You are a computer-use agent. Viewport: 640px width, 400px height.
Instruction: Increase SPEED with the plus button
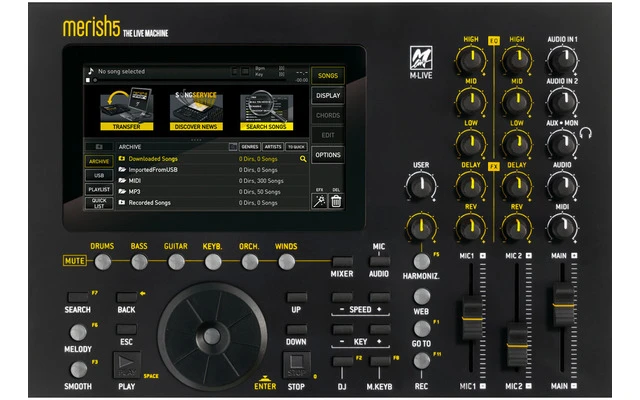coord(380,297)
